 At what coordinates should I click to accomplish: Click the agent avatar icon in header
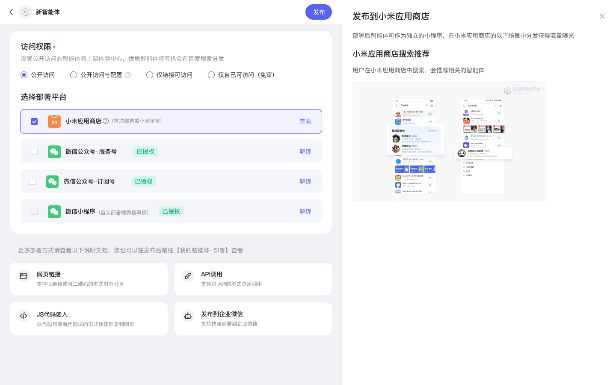26,12
